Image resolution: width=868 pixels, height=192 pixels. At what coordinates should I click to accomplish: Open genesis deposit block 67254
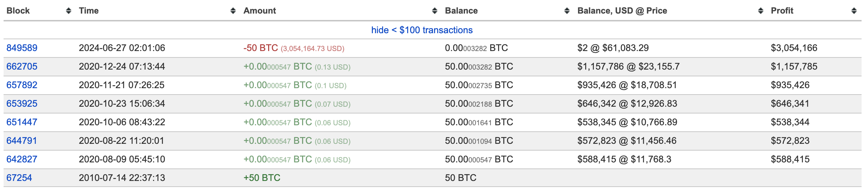[x=19, y=178]
